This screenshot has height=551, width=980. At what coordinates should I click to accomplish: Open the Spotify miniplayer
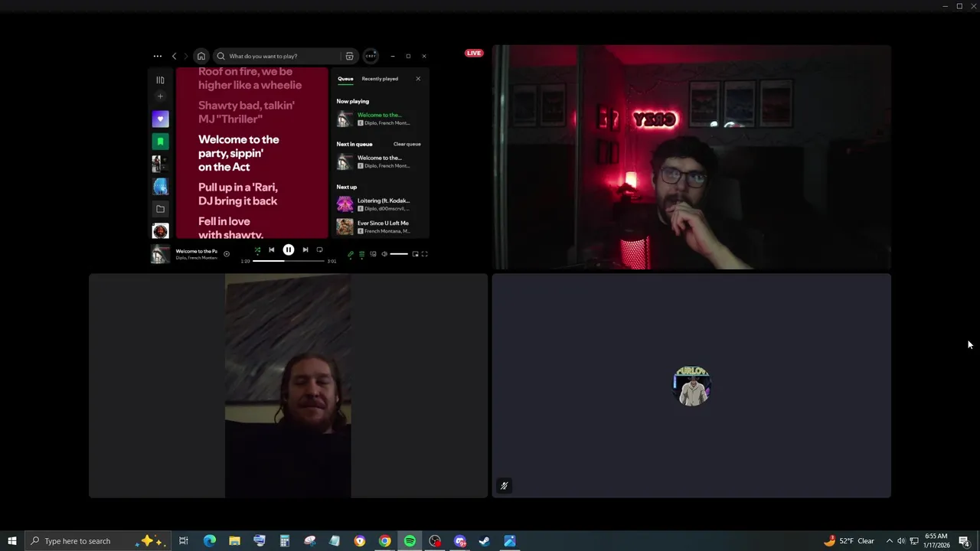click(415, 254)
